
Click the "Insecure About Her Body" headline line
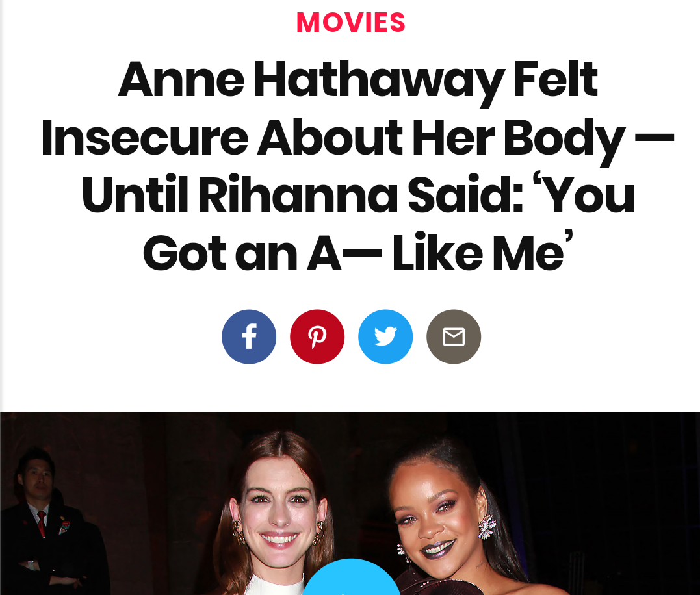pyautogui.click(x=357, y=139)
